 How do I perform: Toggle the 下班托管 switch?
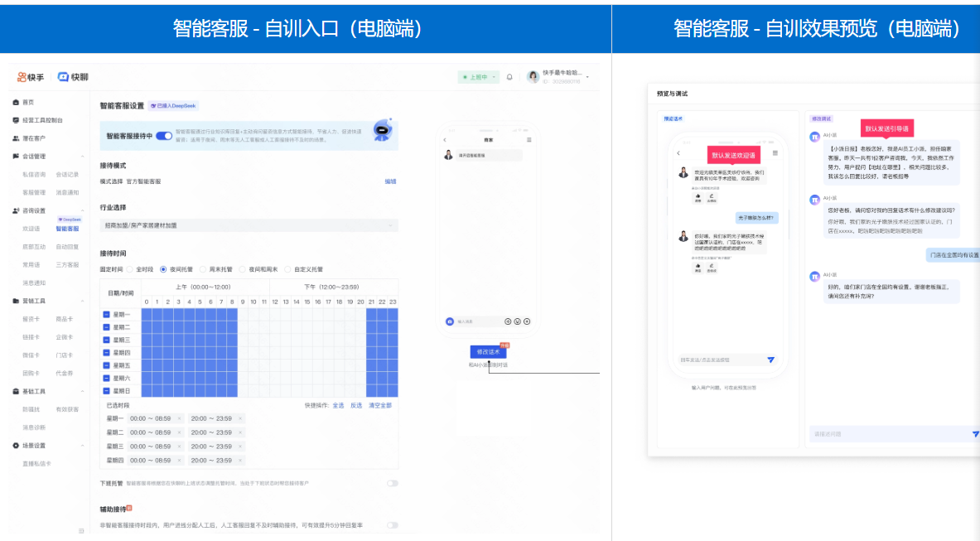(393, 484)
